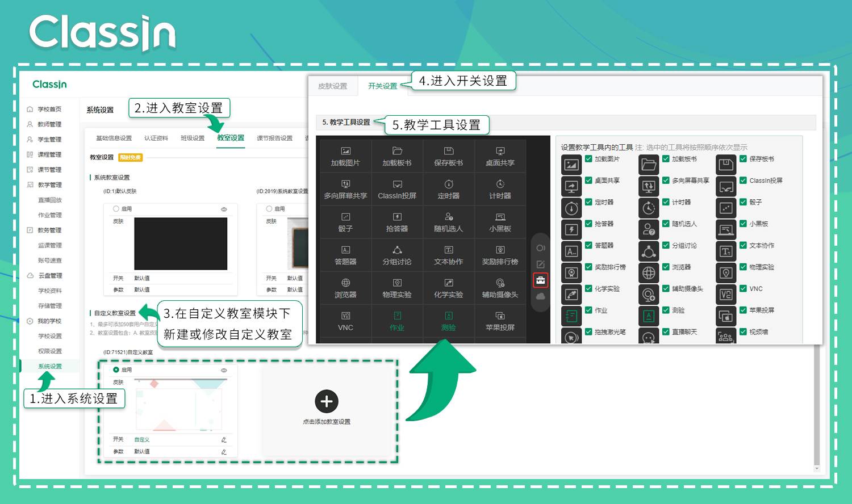
Task: Uncheck the 骰子 checkbox in tool list
Action: [x=743, y=202]
